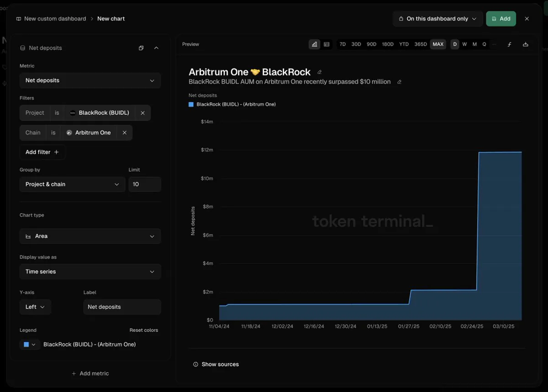
Task: Click chart title Arbitrum One BlackRock
Action: pos(249,72)
